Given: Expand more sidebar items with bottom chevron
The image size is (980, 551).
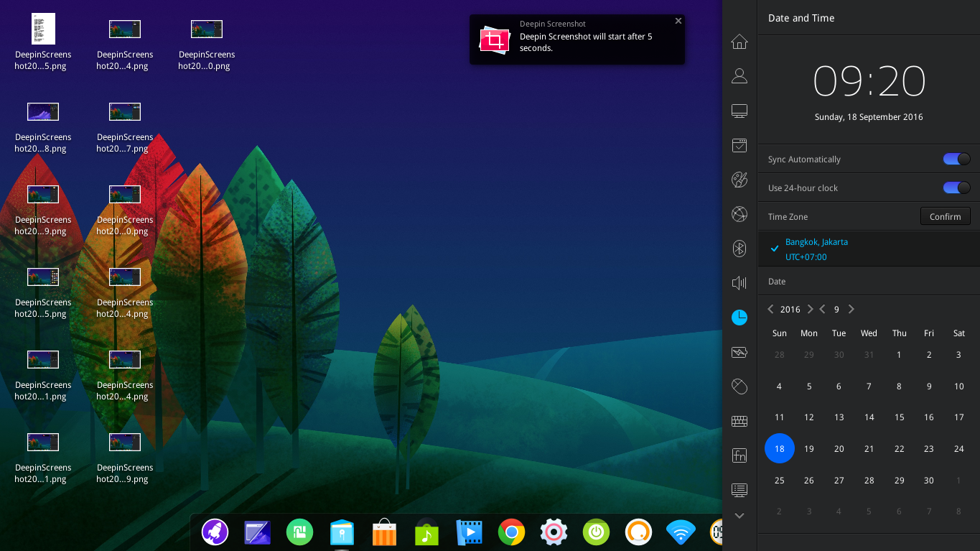Looking at the screenshot, I should 739,515.
